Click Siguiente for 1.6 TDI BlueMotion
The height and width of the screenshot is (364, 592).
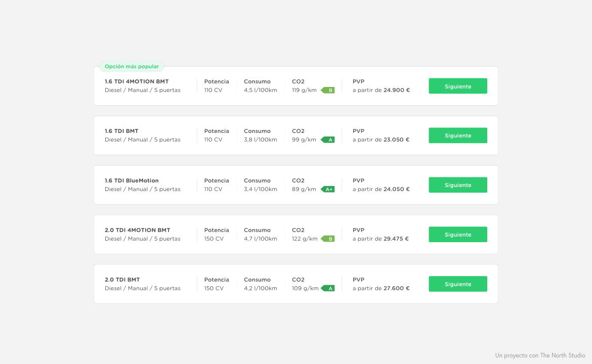[457, 185]
